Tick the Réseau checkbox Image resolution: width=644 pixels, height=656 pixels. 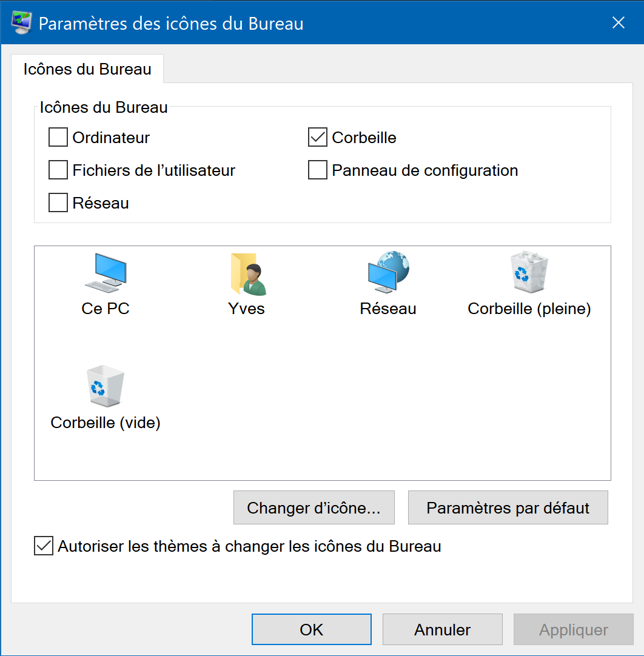pyautogui.click(x=58, y=203)
